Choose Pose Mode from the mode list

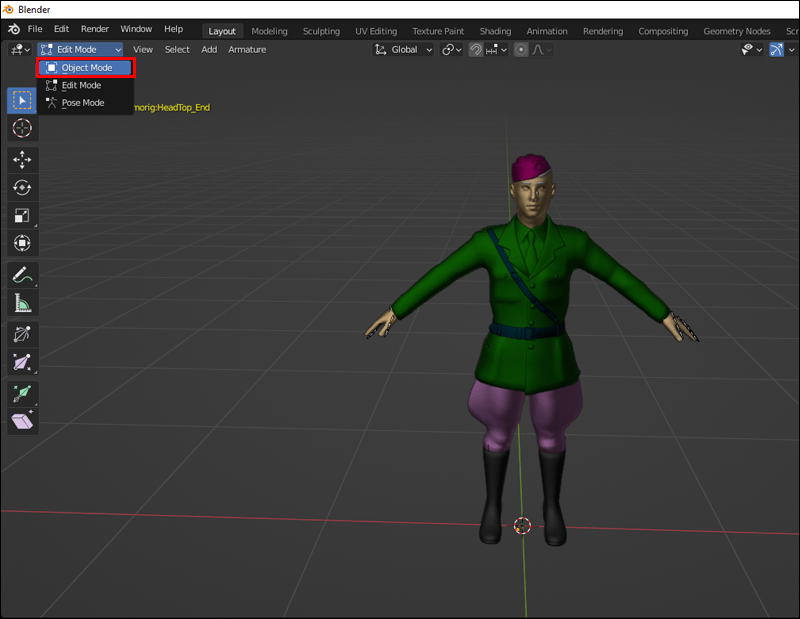tap(82, 103)
